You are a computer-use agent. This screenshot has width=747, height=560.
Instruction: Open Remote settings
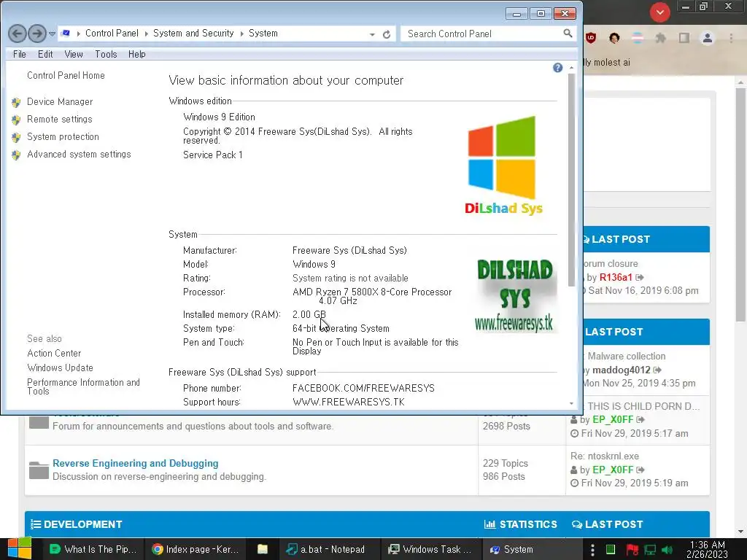60,119
